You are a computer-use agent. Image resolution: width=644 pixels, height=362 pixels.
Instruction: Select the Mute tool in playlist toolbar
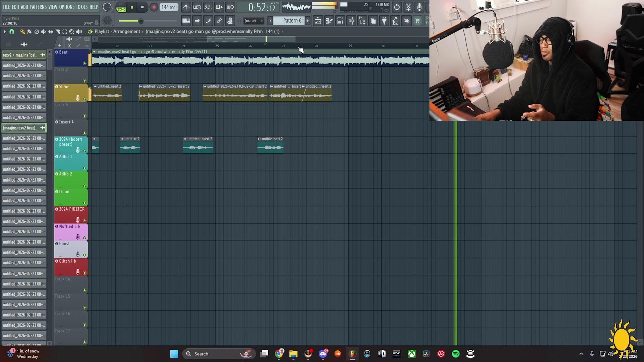pos(43,32)
